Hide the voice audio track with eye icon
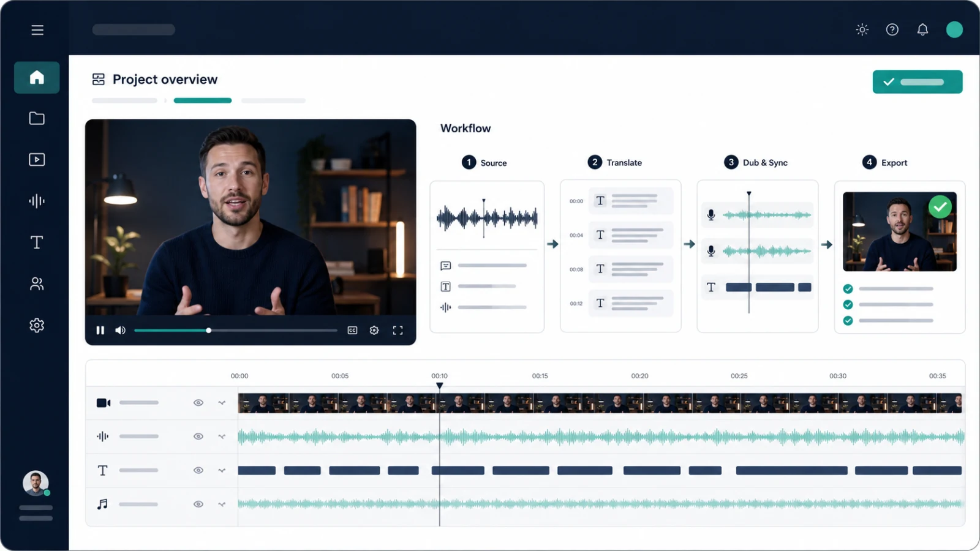The width and height of the screenshot is (980, 551). coord(198,437)
